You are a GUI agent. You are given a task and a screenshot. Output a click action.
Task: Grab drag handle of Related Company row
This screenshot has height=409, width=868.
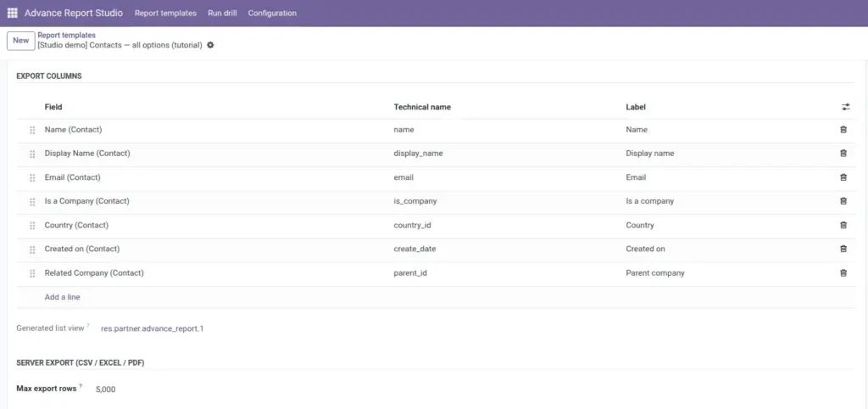click(x=32, y=273)
